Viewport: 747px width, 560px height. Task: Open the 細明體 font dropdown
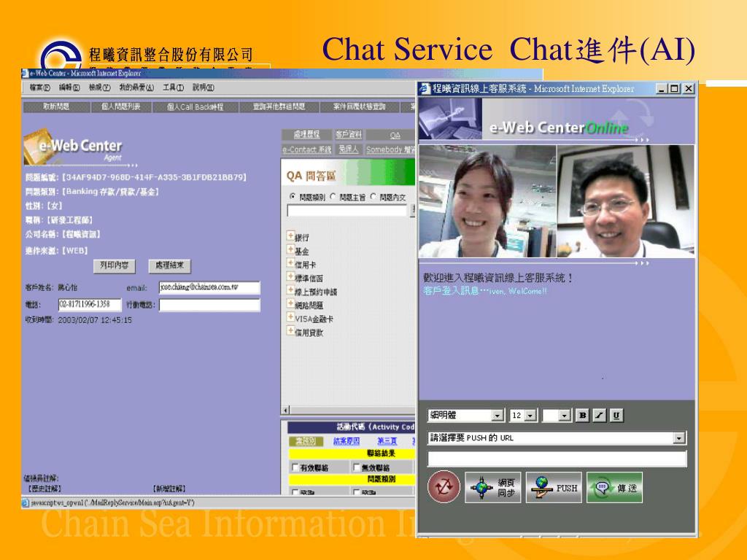(498, 416)
